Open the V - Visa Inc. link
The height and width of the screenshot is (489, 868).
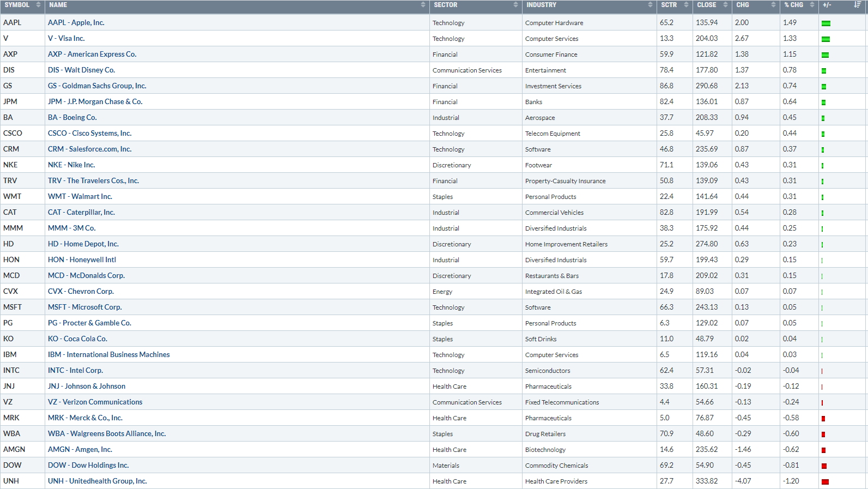(x=66, y=38)
